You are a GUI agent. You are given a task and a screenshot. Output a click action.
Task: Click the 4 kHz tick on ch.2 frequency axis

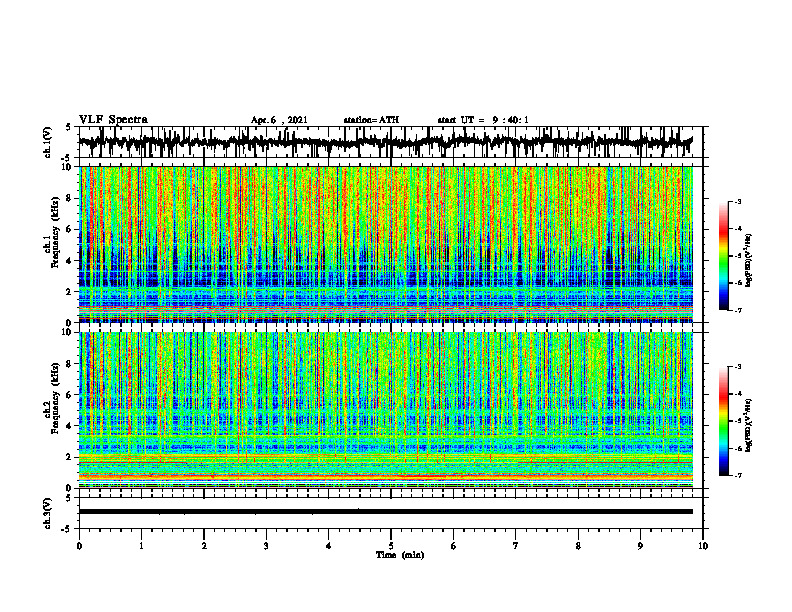click(69, 426)
